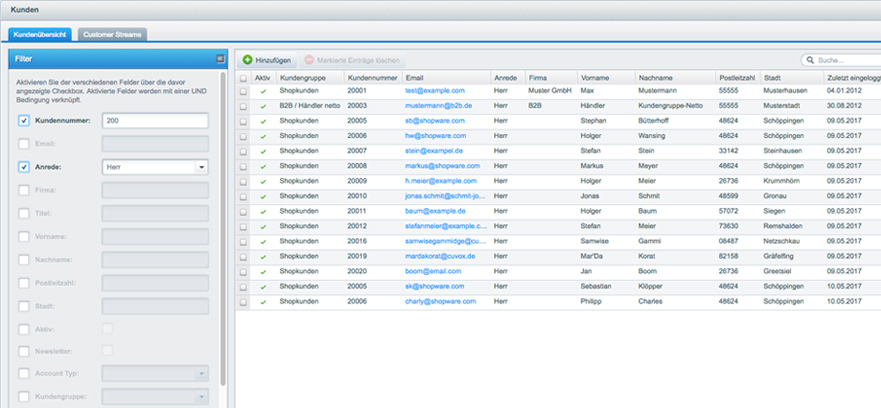Click the Kundennummer input field containing 200

click(x=154, y=121)
